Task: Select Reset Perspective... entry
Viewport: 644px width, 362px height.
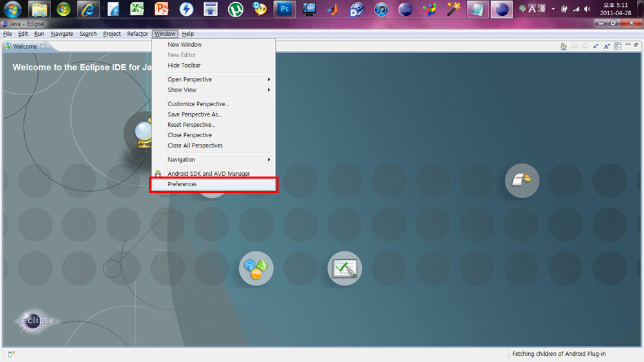Action: click(x=214, y=125)
